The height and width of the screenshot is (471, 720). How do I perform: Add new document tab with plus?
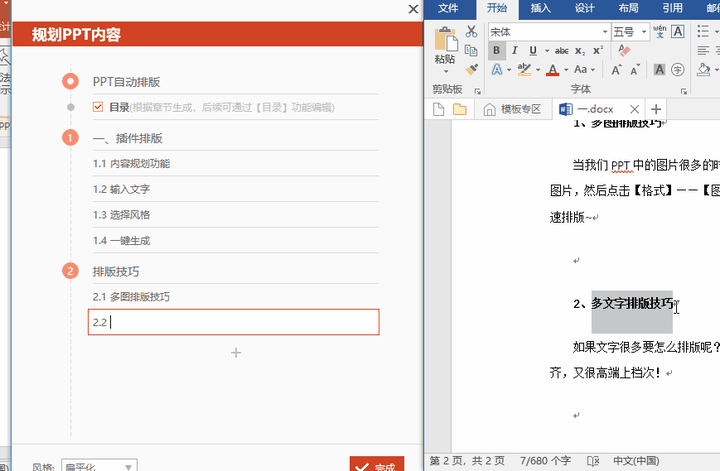pos(656,109)
